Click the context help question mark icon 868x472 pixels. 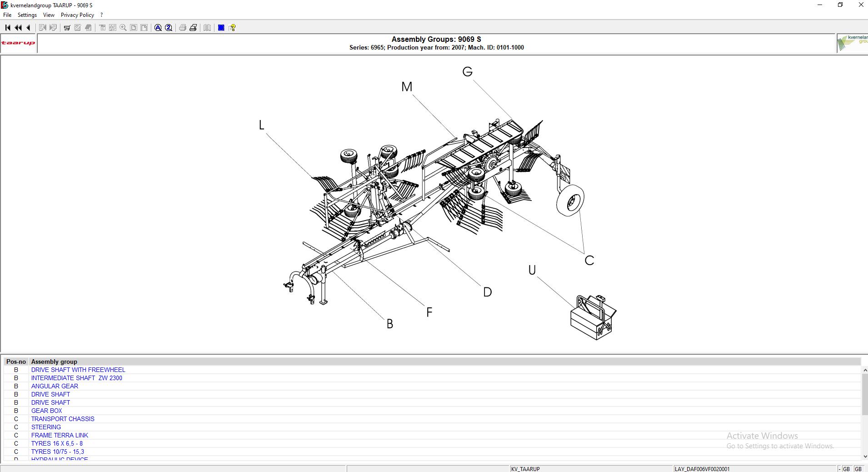coord(233,27)
